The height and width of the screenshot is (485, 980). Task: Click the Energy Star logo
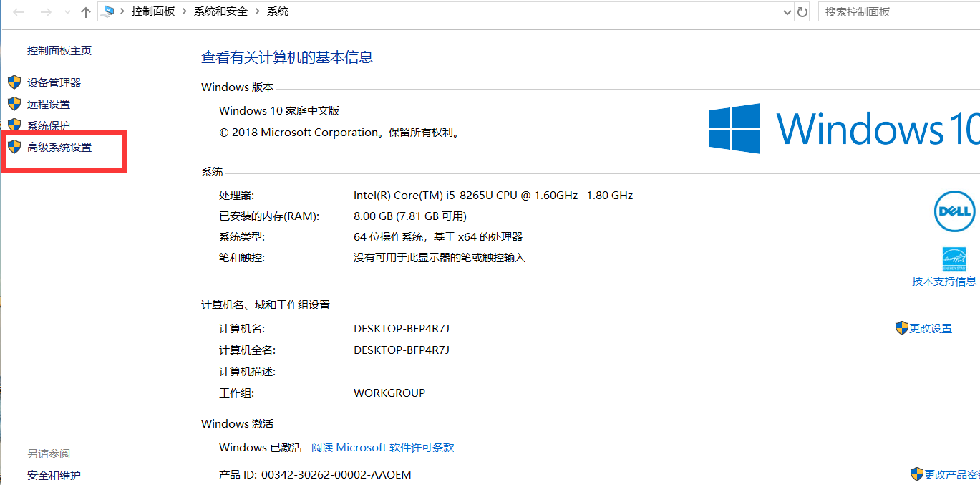click(954, 259)
